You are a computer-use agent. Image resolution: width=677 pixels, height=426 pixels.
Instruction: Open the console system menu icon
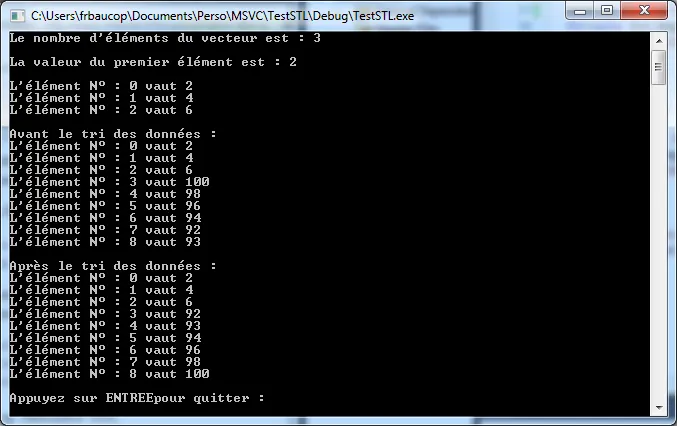pos(17,16)
